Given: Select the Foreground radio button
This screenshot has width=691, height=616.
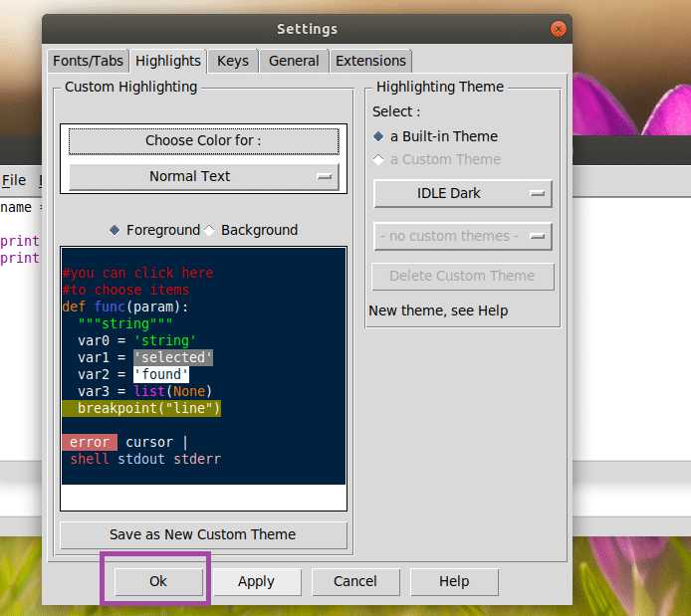Looking at the screenshot, I should [115, 230].
